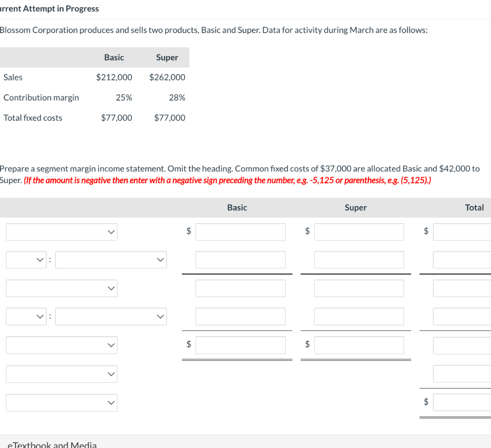Click the Total input field in fourth row

(x=462, y=316)
